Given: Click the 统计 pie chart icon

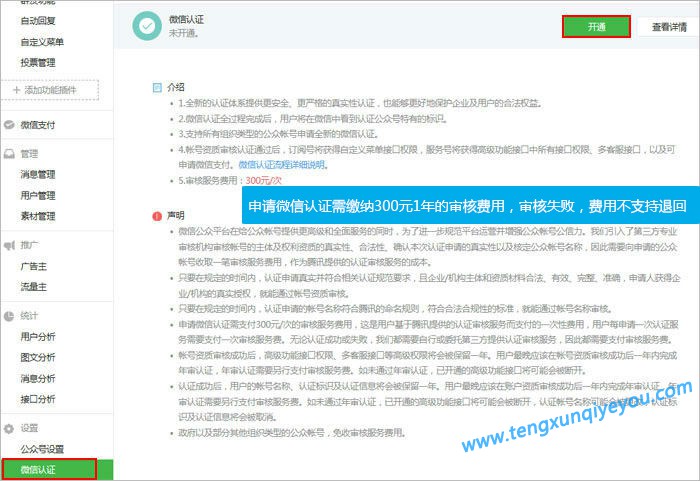Looking at the screenshot, I should pos(9,316).
